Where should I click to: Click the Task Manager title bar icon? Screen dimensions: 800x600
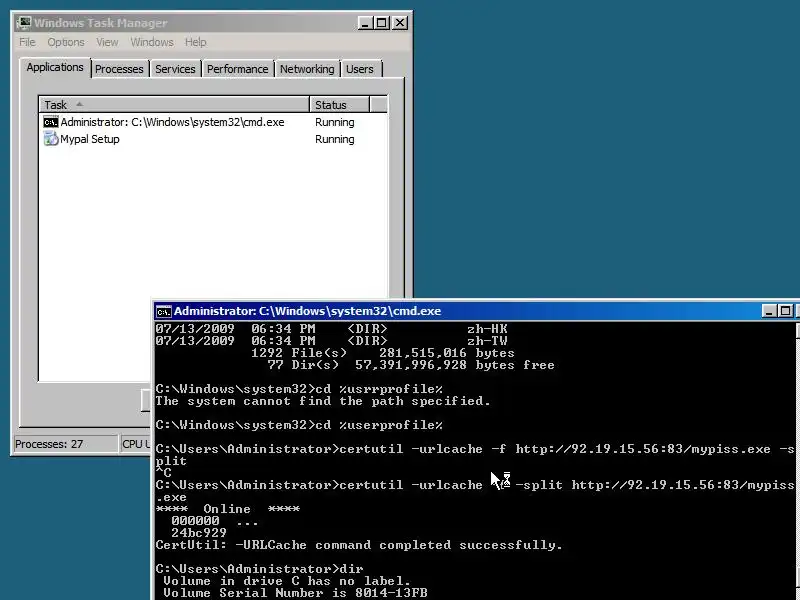tap(23, 23)
